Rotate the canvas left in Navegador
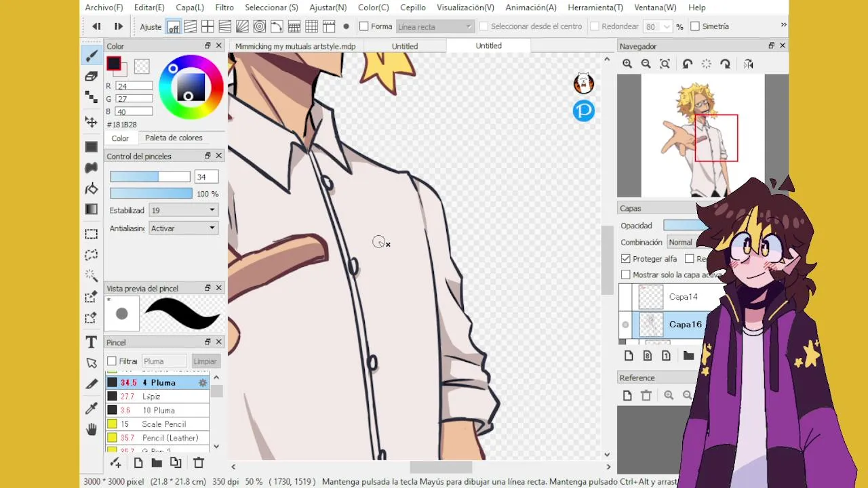This screenshot has width=868, height=488. coord(688,64)
